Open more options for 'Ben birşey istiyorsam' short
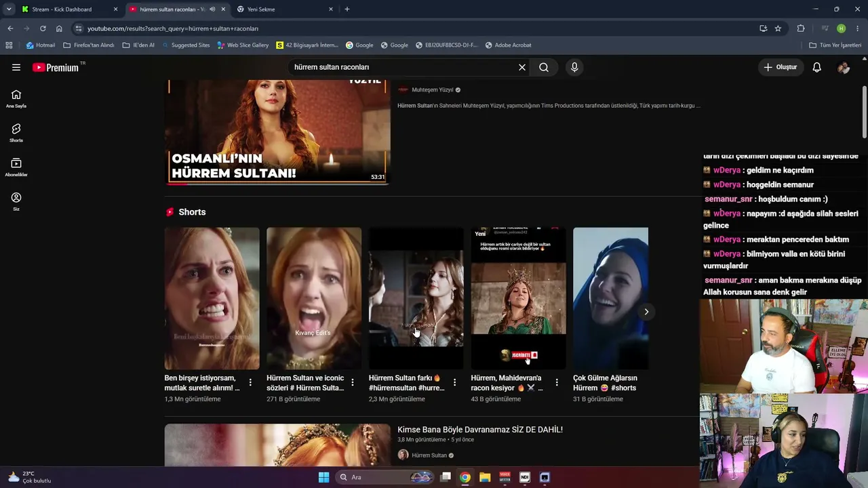Screen dimensions: 868x488 (x=250, y=383)
